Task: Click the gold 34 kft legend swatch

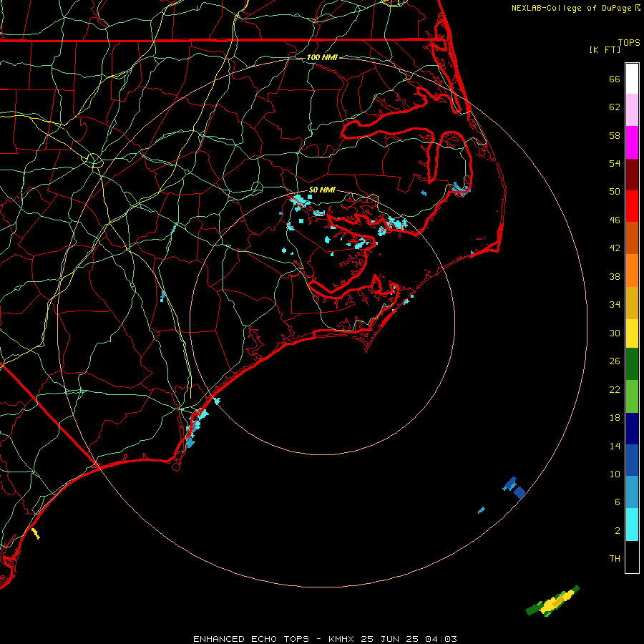Action: point(632,303)
